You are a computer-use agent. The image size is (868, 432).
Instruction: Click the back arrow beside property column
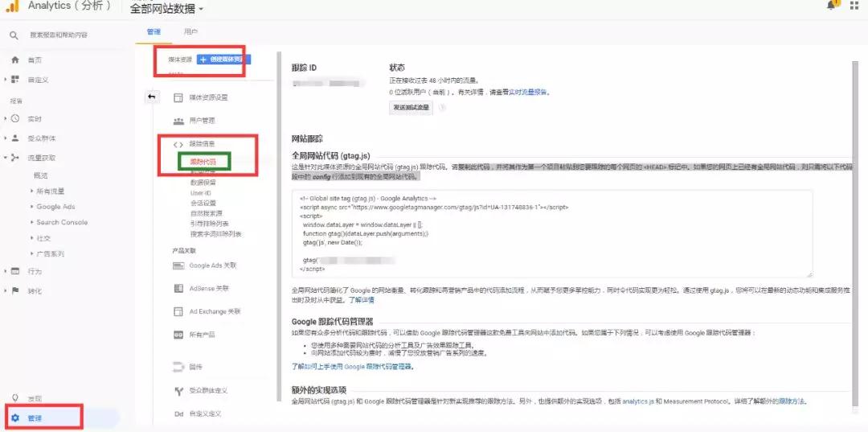pos(152,97)
